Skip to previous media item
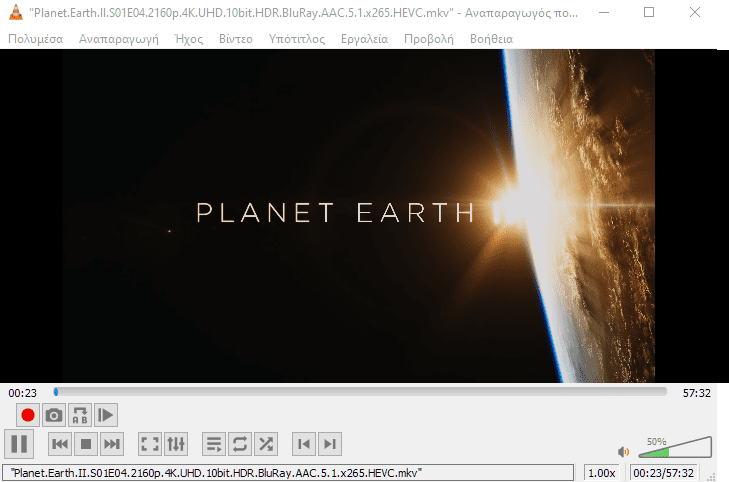The height and width of the screenshot is (482, 729). (x=60, y=444)
